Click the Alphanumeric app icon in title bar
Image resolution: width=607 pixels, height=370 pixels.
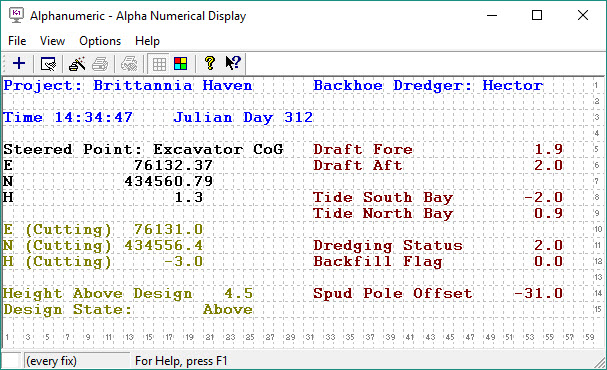coord(16,15)
